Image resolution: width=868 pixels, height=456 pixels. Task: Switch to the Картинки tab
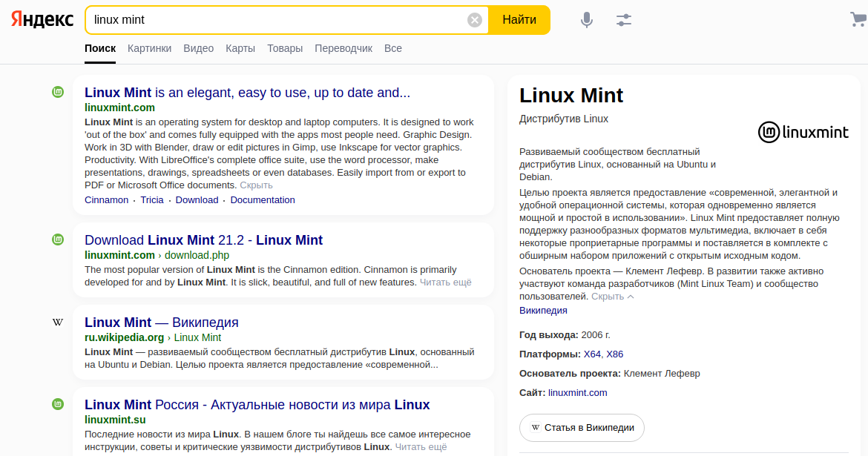(x=149, y=48)
